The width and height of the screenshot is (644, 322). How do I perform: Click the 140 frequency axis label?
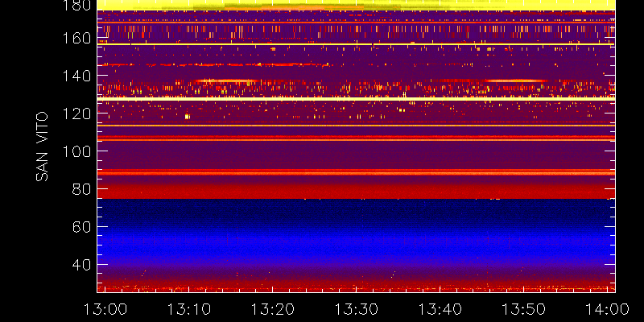pyautogui.click(x=76, y=76)
